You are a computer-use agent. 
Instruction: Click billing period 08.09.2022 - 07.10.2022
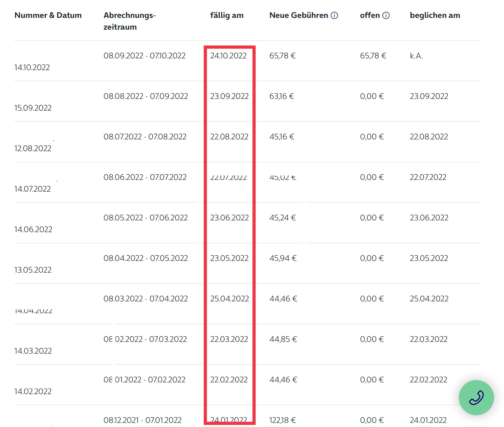tap(144, 56)
